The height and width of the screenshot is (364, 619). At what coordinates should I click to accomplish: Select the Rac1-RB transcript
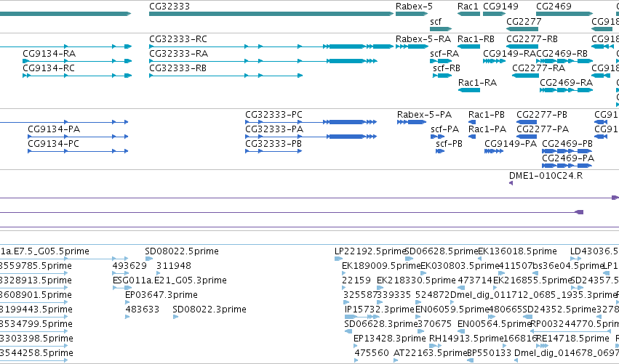(468, 46)
